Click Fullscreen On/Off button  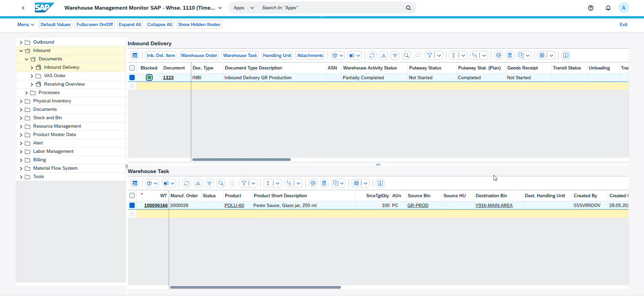(x=95, y=24)
